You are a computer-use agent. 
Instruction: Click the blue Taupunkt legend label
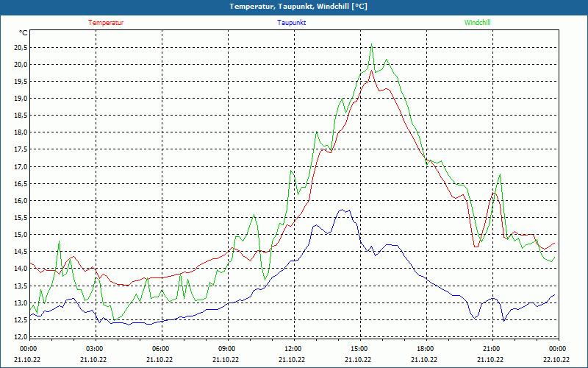291,23
